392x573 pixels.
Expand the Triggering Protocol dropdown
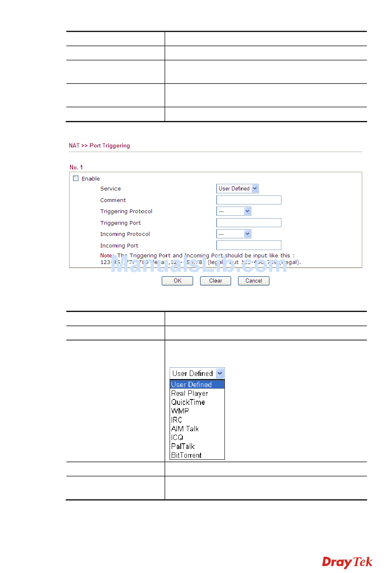coord(234,211)
